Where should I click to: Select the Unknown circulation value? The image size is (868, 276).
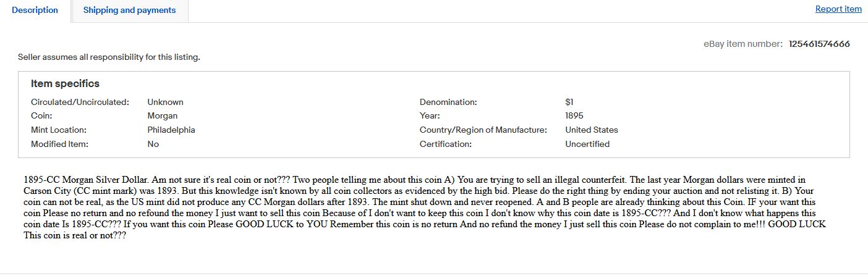point(165,102)
